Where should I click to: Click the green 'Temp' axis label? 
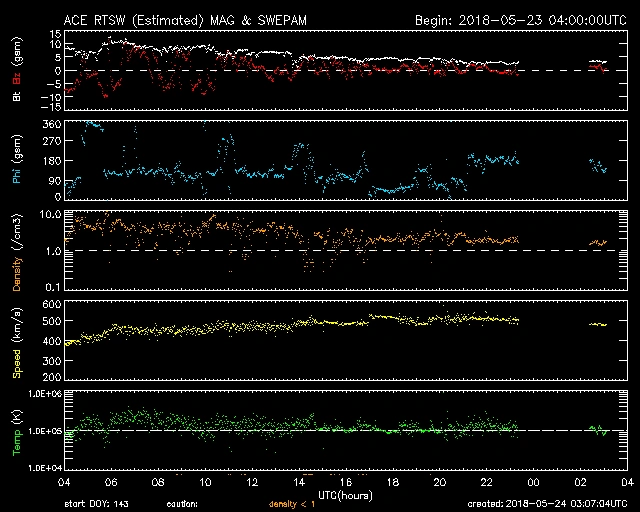tap(17, 443)
